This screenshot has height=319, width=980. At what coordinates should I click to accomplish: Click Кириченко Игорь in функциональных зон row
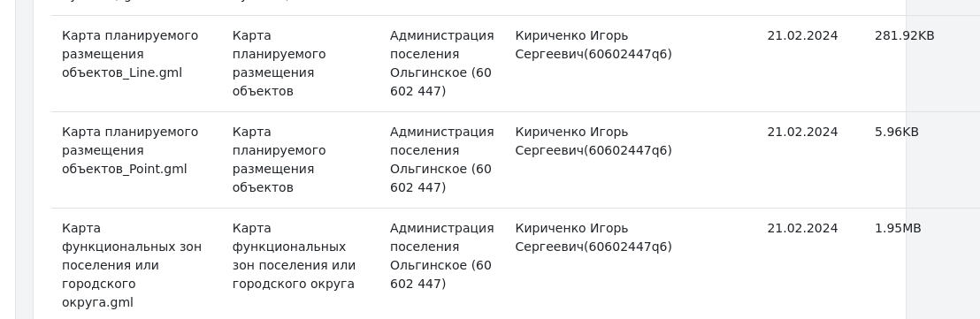point(571,229)
